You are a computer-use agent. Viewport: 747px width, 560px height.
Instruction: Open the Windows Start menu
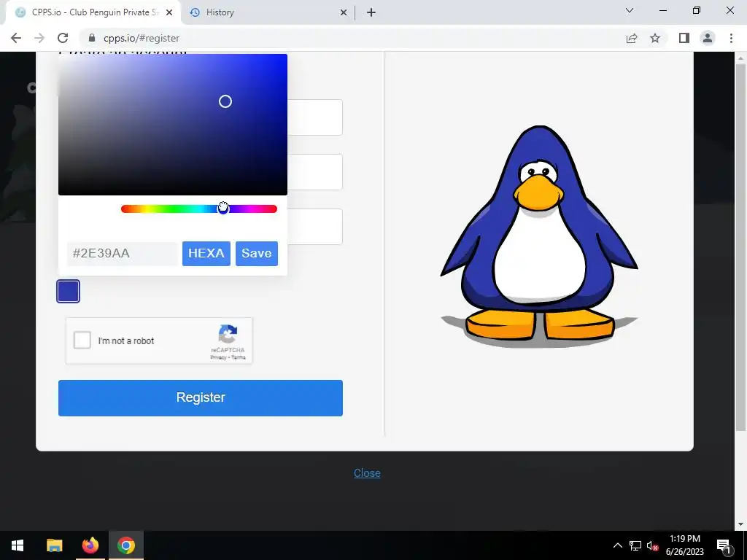click(18, 545)
